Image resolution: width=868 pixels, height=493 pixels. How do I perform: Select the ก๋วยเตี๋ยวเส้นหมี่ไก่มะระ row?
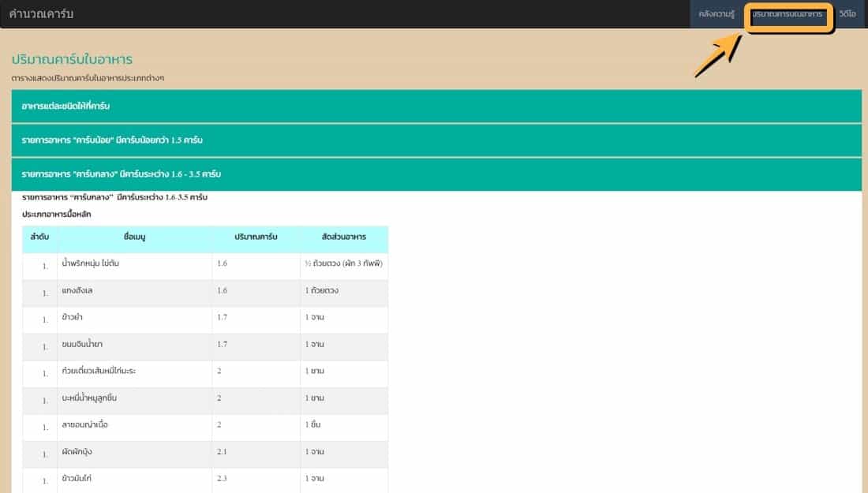tap(99, 372)
